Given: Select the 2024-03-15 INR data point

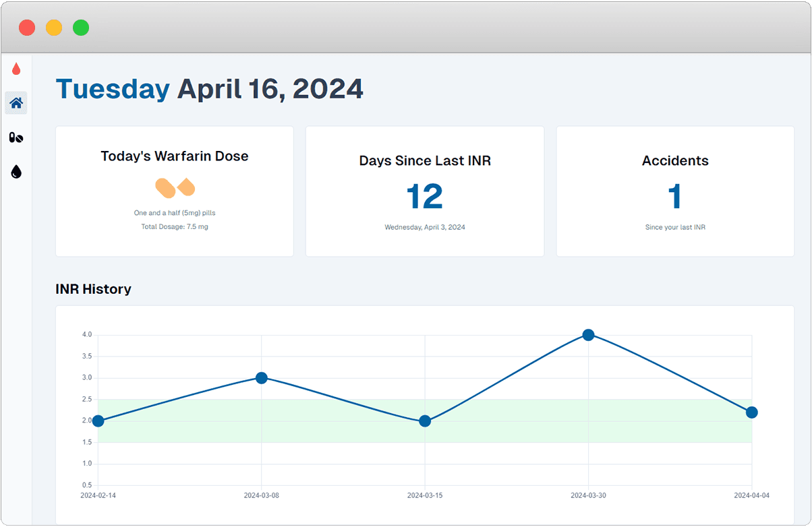Looking at the screenshot, I should [x=425, y=421].
